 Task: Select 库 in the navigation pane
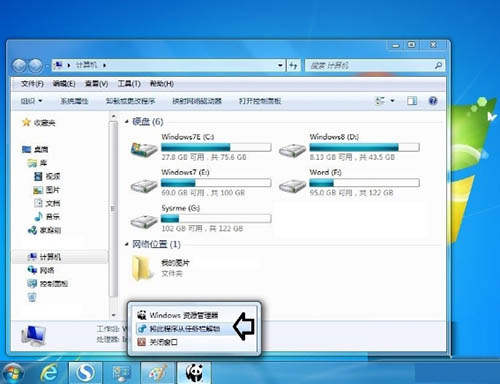[38, 163]
